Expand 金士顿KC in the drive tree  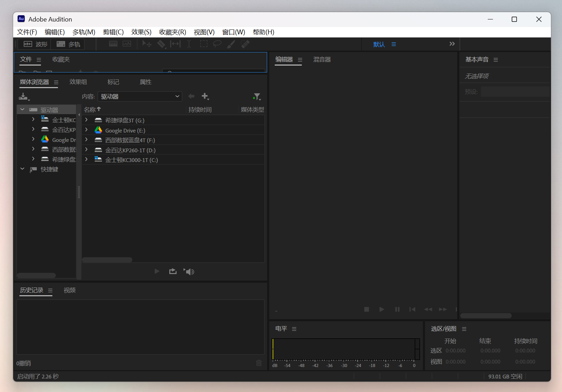[33, 119]
